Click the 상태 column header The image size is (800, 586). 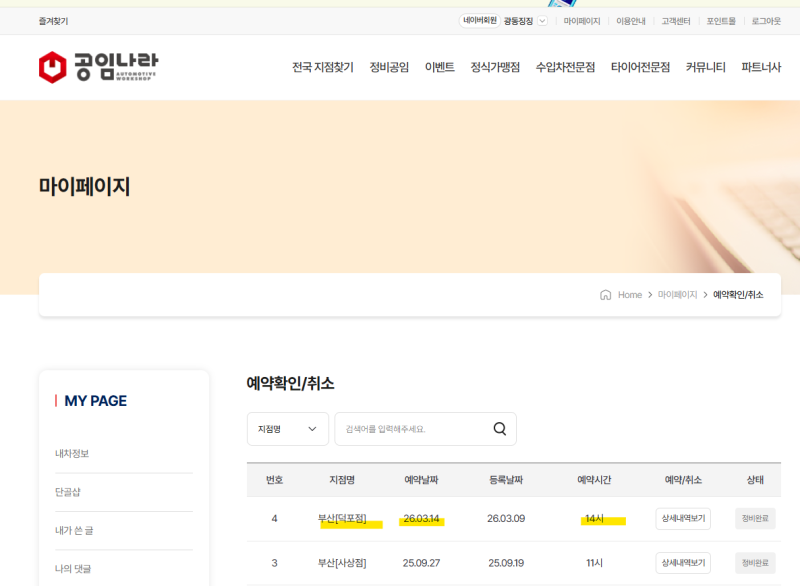(x=755, y=479)
